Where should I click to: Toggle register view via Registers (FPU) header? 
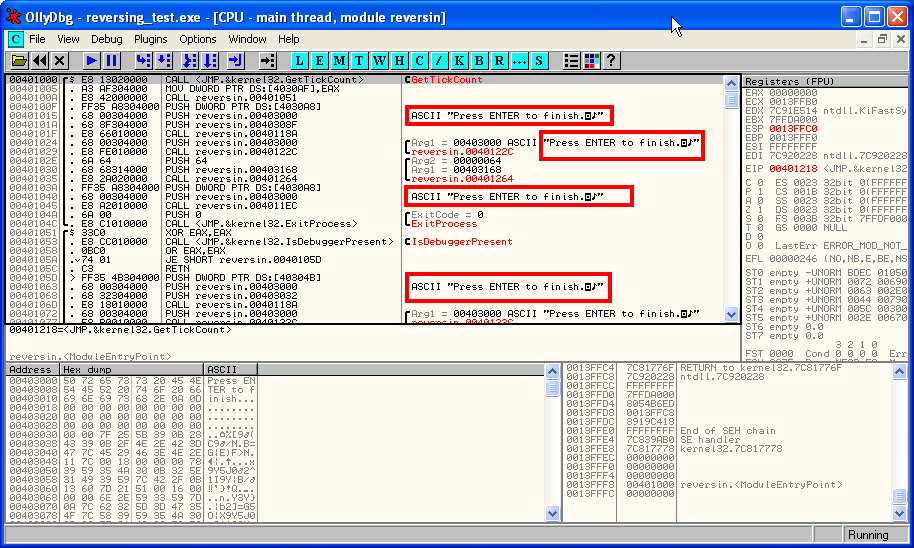(x=825, y=82)
